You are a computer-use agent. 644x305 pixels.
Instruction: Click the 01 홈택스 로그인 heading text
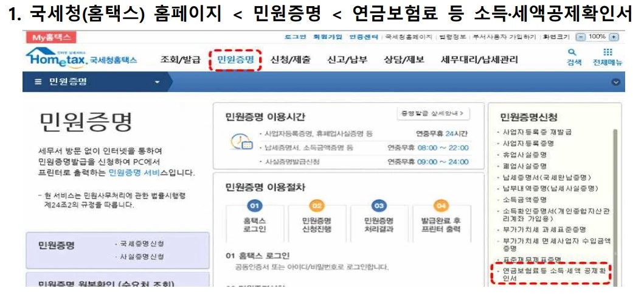[258, 256]
